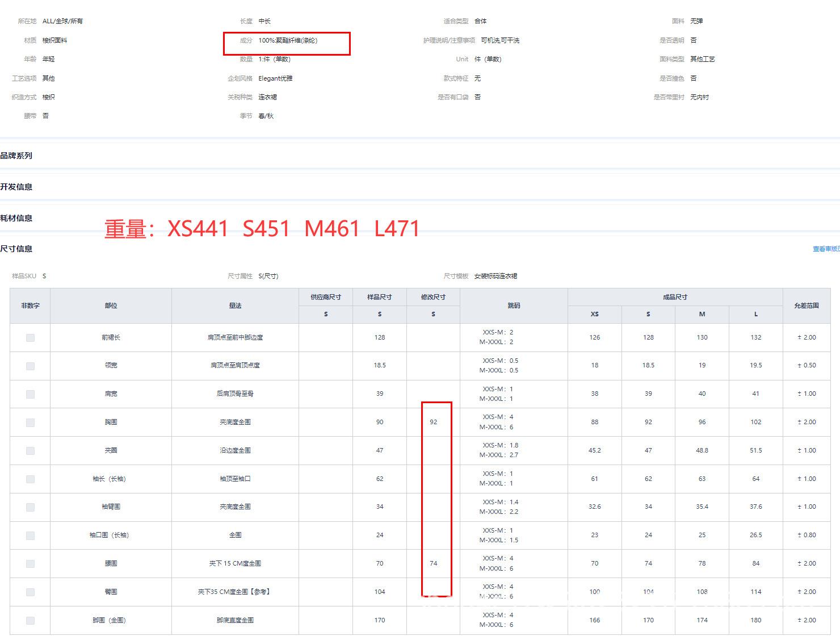The height and width of the screenshot is (636, 840).
Task: Expand the 品牌系列 section
Action: click(16, 156)
